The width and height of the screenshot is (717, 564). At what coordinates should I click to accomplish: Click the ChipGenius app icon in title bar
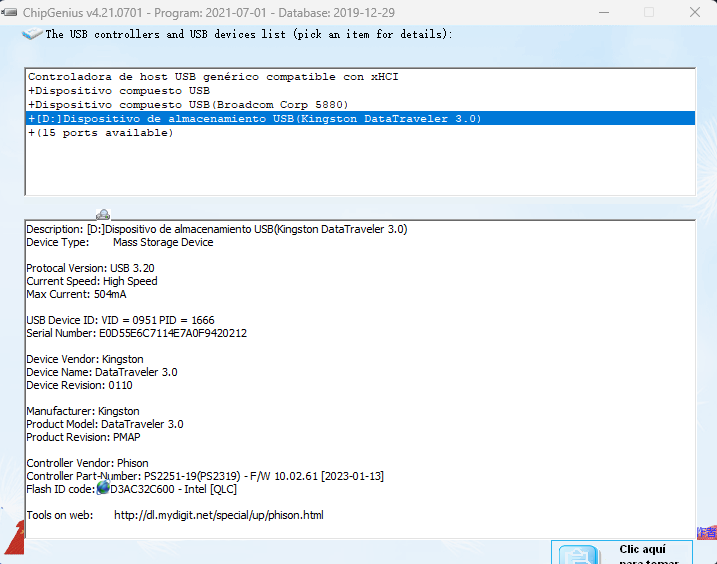(x=9, y=12)
